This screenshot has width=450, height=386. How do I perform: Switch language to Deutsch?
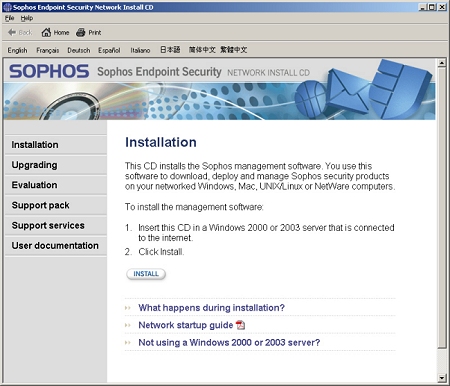[79, 50]
